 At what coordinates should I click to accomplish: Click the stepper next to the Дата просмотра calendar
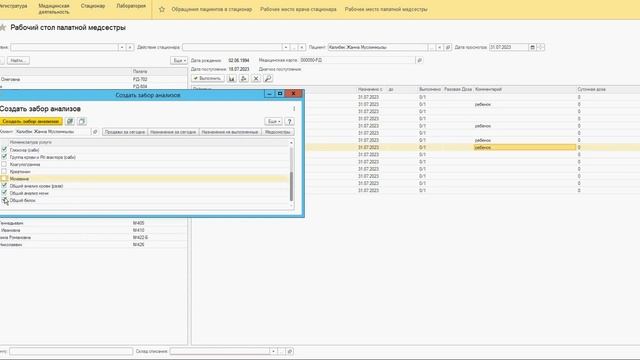pos(541,47)
